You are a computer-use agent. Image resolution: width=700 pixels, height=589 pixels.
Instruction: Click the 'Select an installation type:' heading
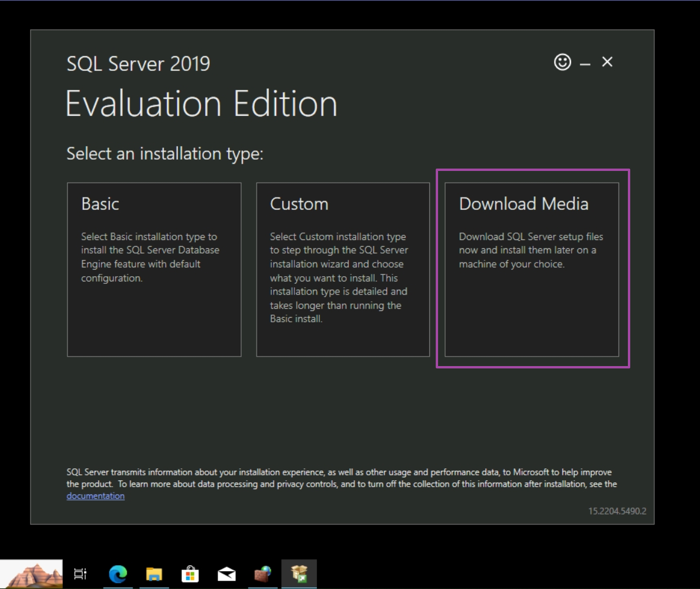click(x=165, y=154)
